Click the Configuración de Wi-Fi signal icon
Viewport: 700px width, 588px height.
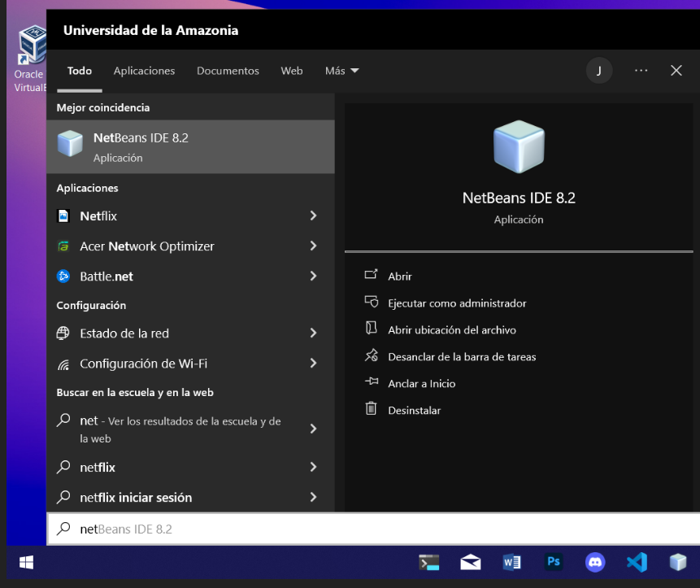point(63,364)
